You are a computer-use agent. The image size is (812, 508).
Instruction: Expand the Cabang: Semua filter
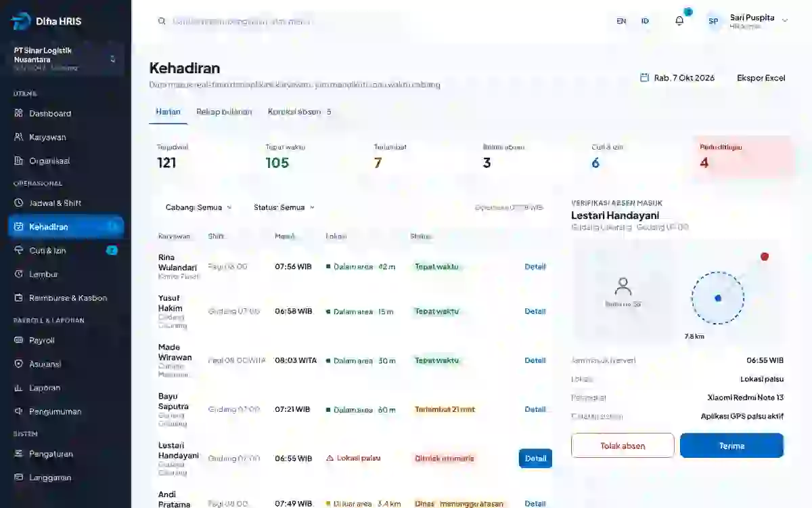198,207
